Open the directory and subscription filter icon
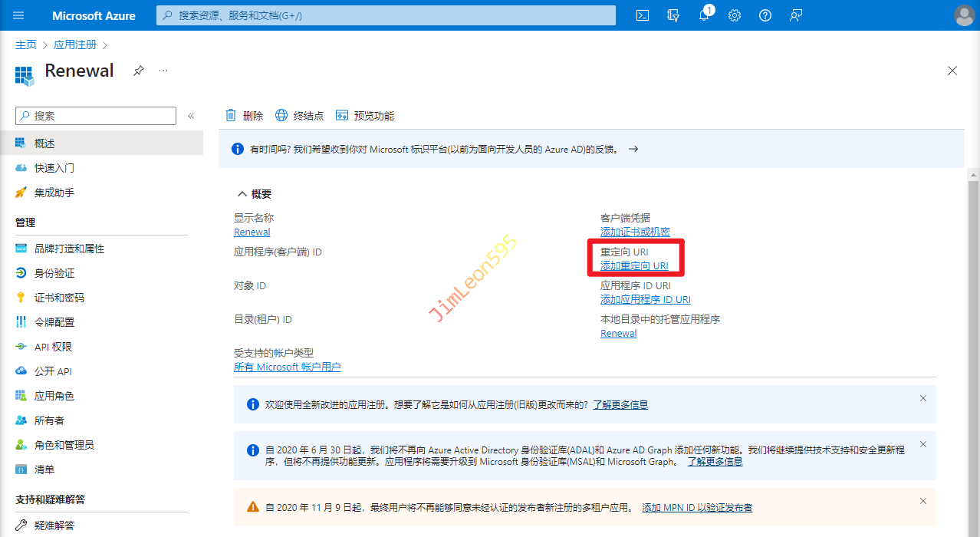 673,15
